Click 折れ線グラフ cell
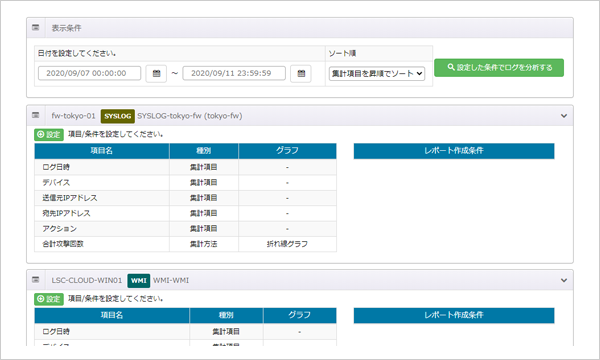 coord(287,244)
